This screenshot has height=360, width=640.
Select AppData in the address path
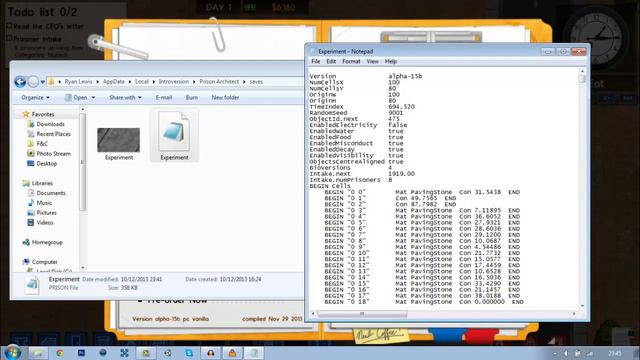(x=113, y=82)
